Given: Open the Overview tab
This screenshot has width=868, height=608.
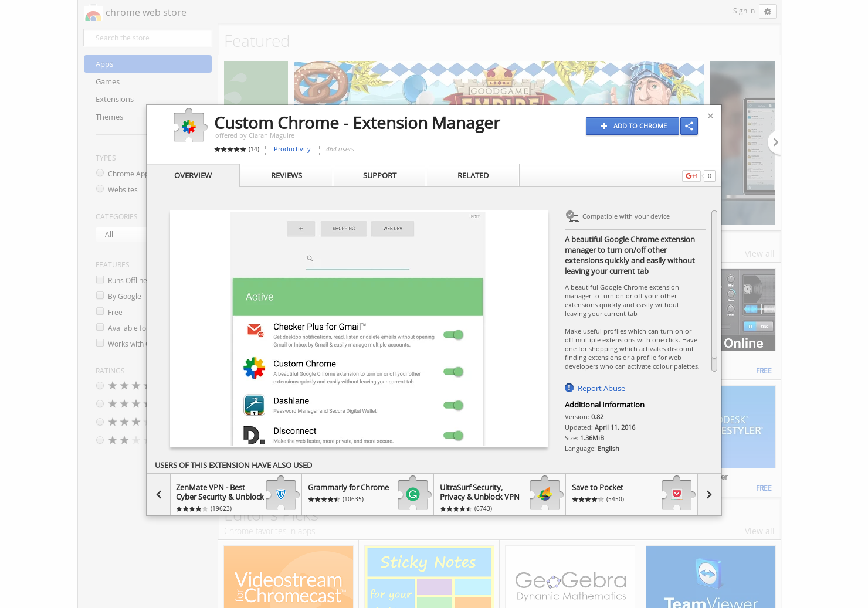Looking at the screenshot, I should point(193,175).
